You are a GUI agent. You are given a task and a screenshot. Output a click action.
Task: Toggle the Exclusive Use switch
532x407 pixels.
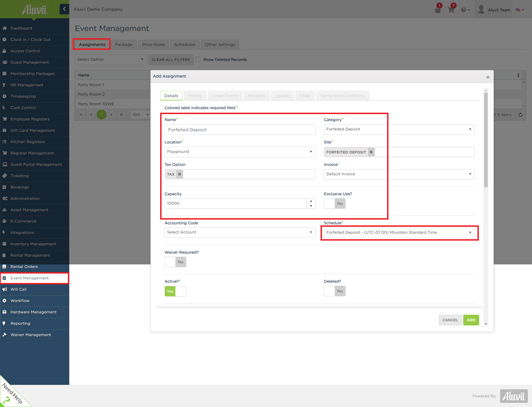[x=334, y=203]
